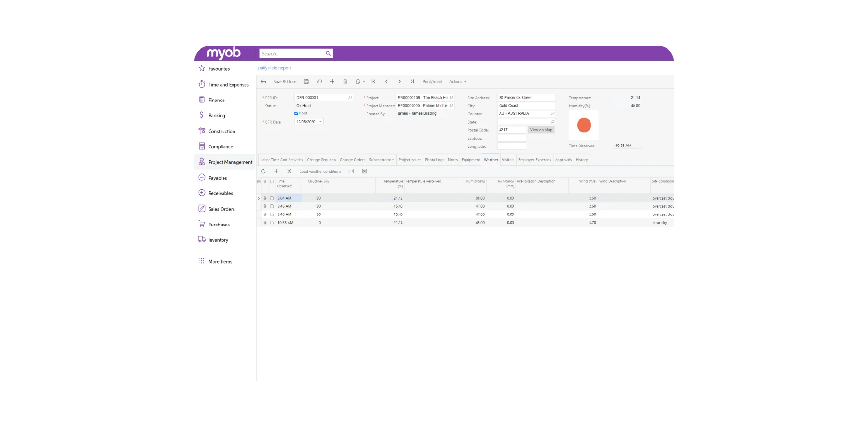Switch to the Photo Logs tab
Viewport: 868px width, 427px height.
(434, 160)
